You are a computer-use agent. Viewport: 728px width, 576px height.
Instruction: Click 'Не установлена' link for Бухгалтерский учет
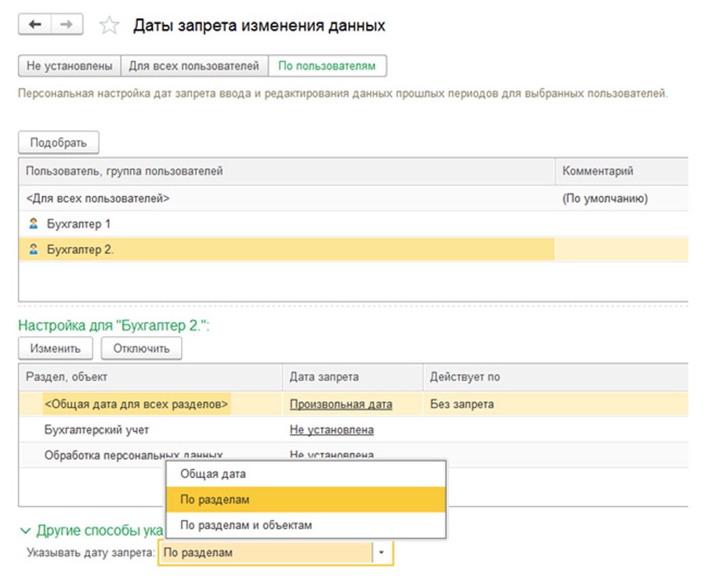click(x=331, y=429)
